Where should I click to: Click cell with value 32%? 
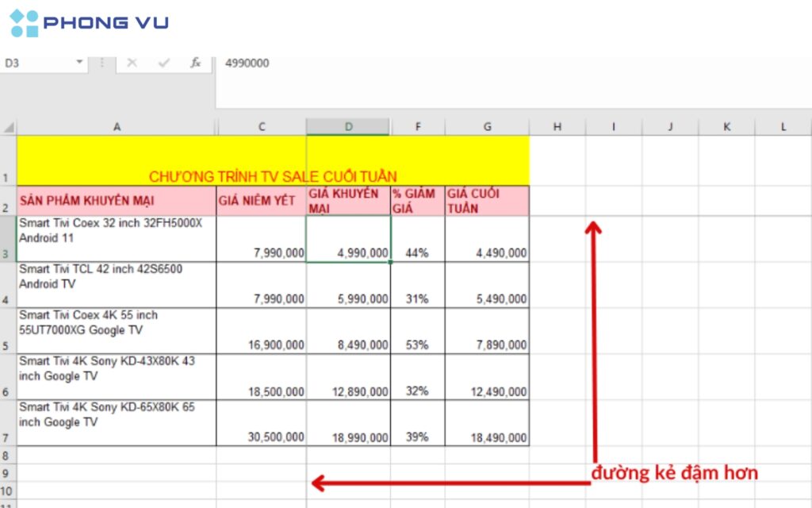[x=418, y=377]
